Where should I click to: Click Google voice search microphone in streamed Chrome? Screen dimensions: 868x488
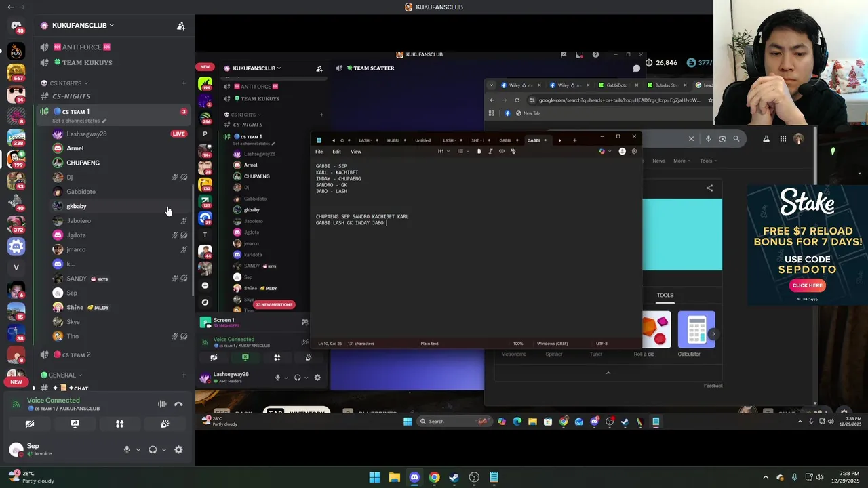pyautogui.click(x=708, y=139)
